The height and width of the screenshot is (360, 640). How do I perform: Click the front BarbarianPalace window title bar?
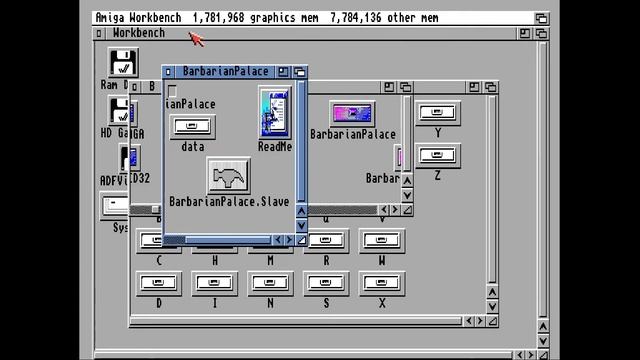tap(225, 72)
